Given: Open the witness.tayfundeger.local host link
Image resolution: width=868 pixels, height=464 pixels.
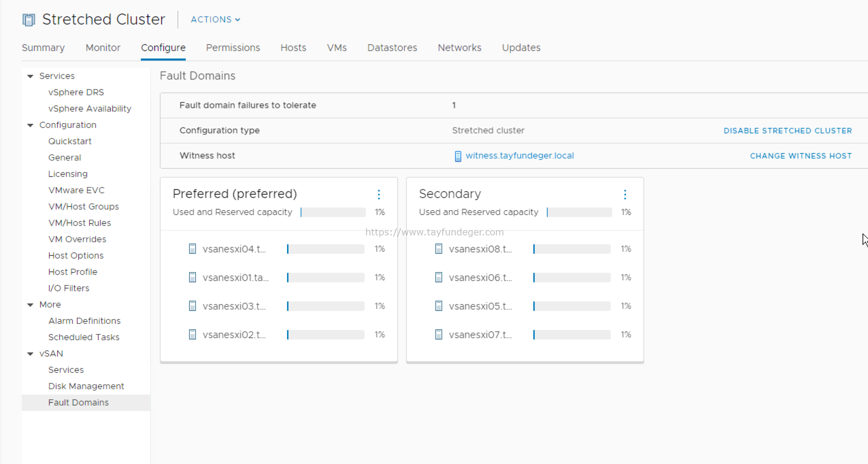Looking at the screenshot, I should [520, 155].
